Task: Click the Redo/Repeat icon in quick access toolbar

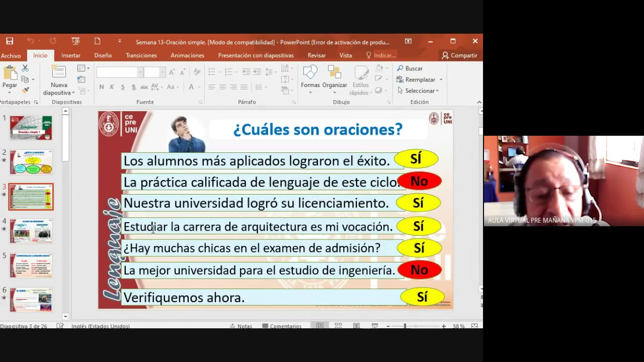Action: 53,41
